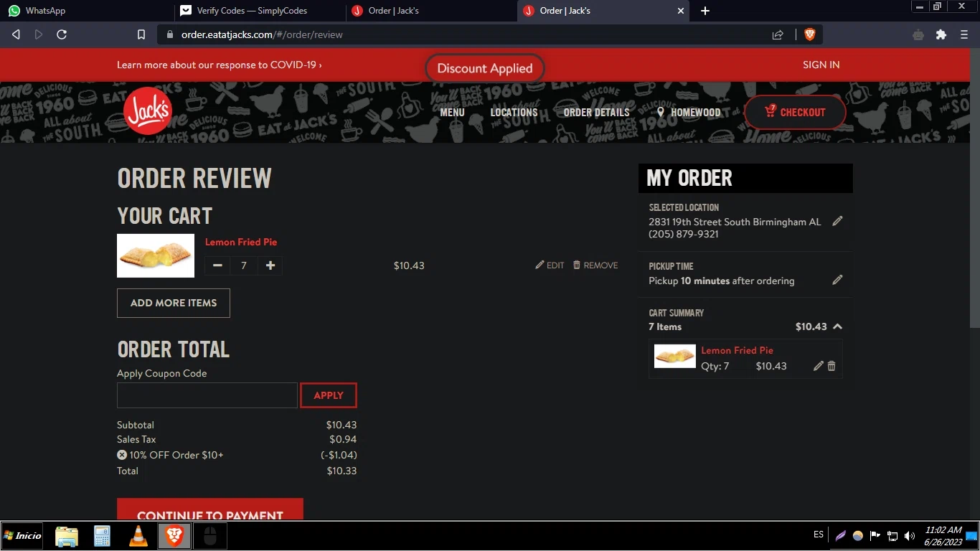980x551 pixels.
Task: Click the cart summary pie thumbnail
Action: pos(675,357)
